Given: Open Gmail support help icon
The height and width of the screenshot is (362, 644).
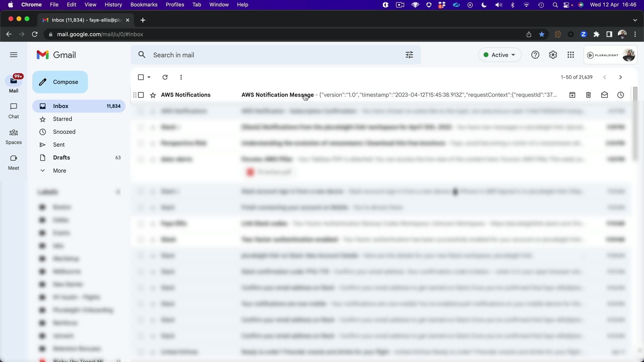Looking at the screenshot, I should pyautogui.click(x=535, y=55).
